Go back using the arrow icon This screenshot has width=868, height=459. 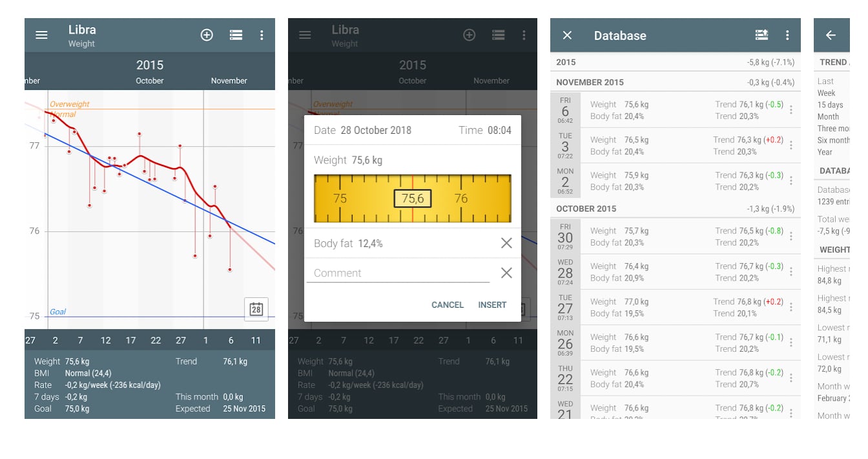(831, 36)
